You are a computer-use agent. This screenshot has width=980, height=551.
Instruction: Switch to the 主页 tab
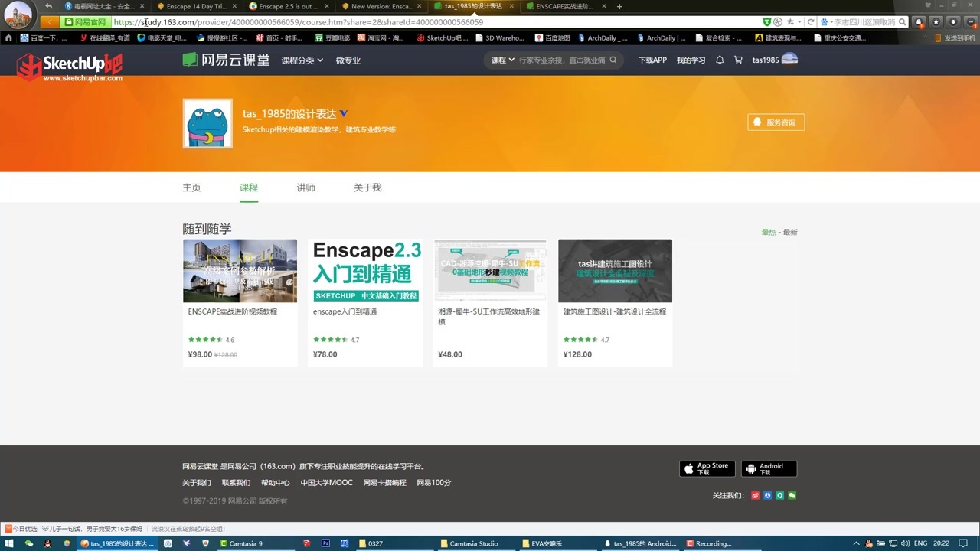pos(191,187)
